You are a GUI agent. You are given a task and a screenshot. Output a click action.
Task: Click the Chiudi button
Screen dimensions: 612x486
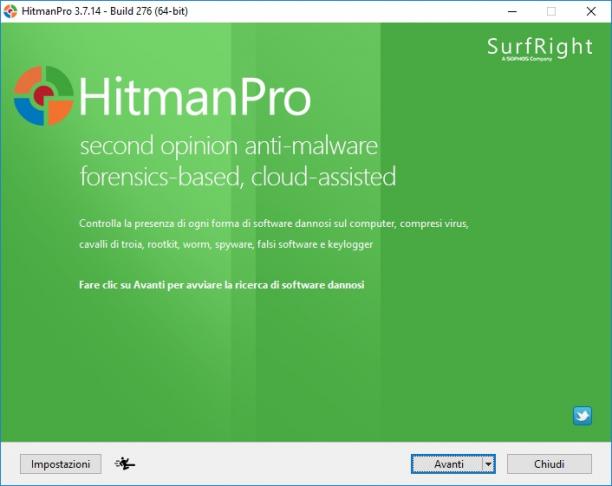coord(549,464)
